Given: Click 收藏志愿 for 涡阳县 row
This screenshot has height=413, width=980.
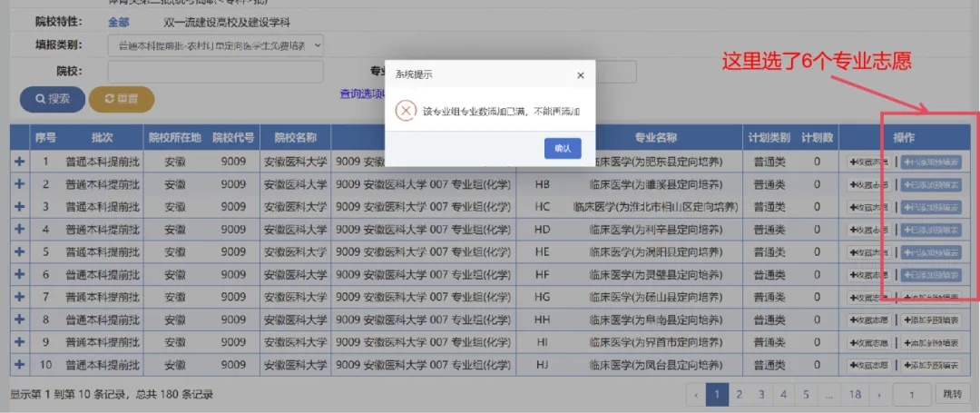Looking at the screenshot, I should 868,252.
